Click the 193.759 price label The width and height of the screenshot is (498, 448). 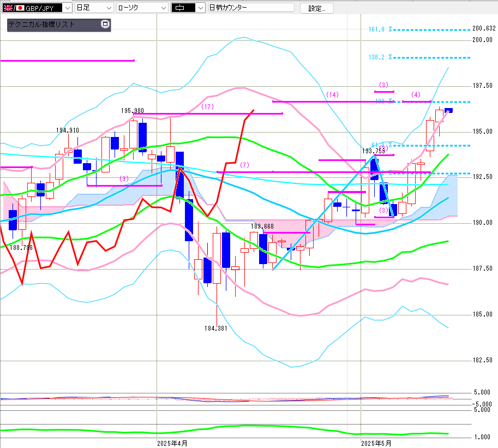point(374,151)
